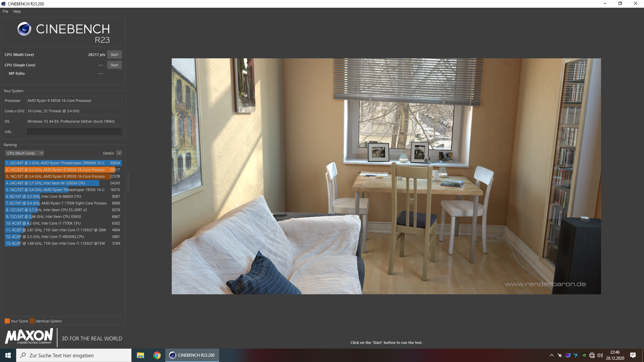This screenshot has width=644, height=362.
Task: Open the Windows notification center icon
Action: coord(633,355)
